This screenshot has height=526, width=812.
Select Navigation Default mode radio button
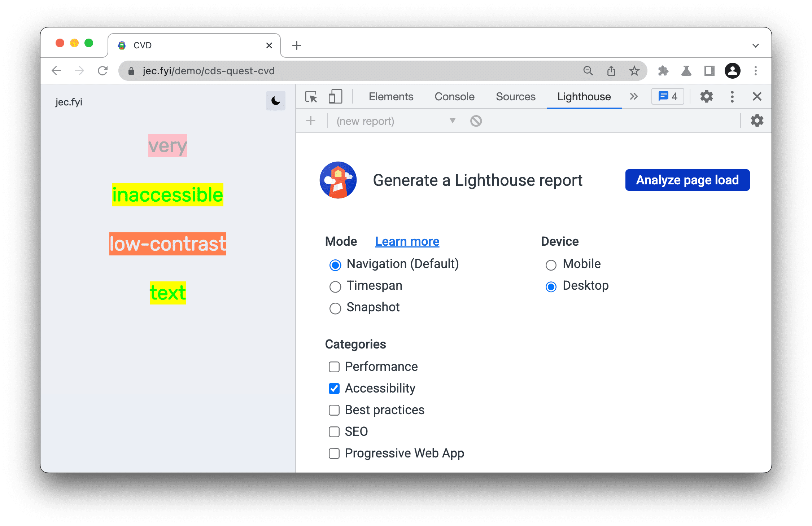[335, 264]
